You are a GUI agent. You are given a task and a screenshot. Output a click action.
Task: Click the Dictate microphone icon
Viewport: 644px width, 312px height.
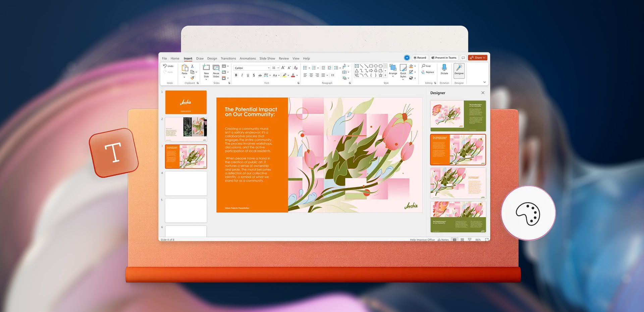point(444,67)
